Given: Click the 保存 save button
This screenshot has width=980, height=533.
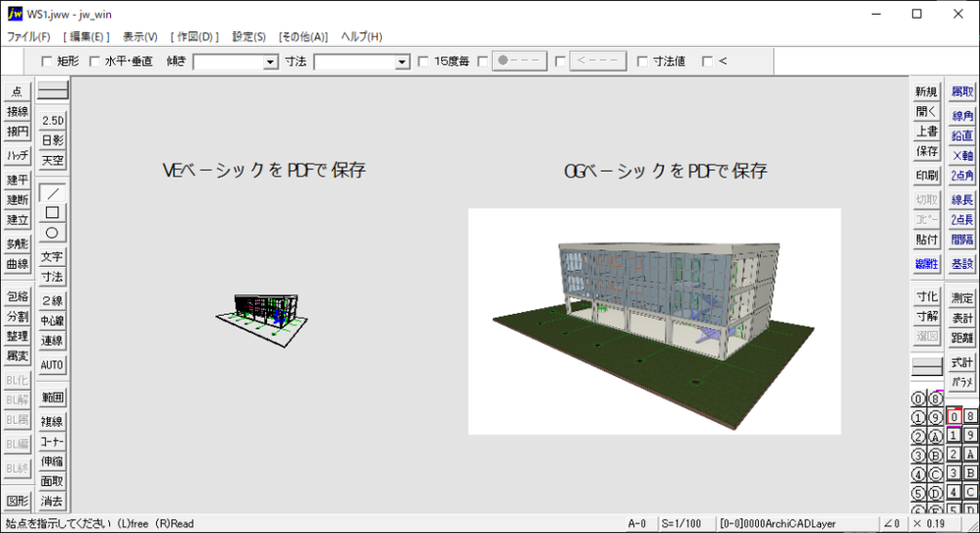Looking at the screenshot, I should (x=927, y=152).
